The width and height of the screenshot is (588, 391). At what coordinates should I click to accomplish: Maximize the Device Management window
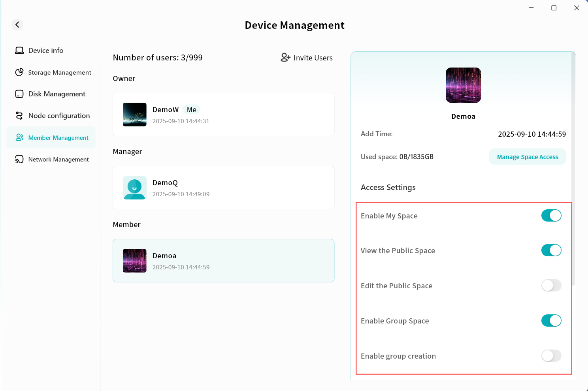[554, 8]
